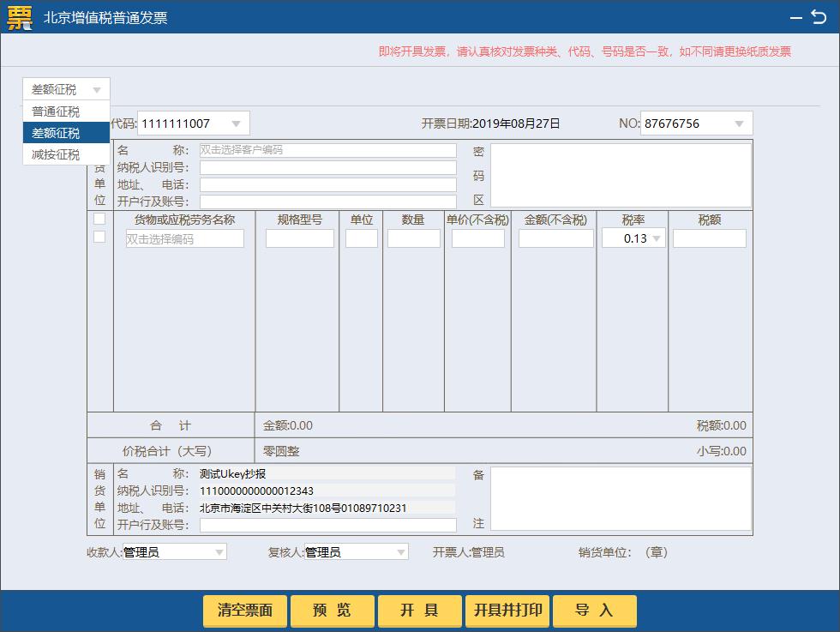Toggle the second line-item row checkbox
The height and width of the screenshot is (632, 840).
pos(98,238)
